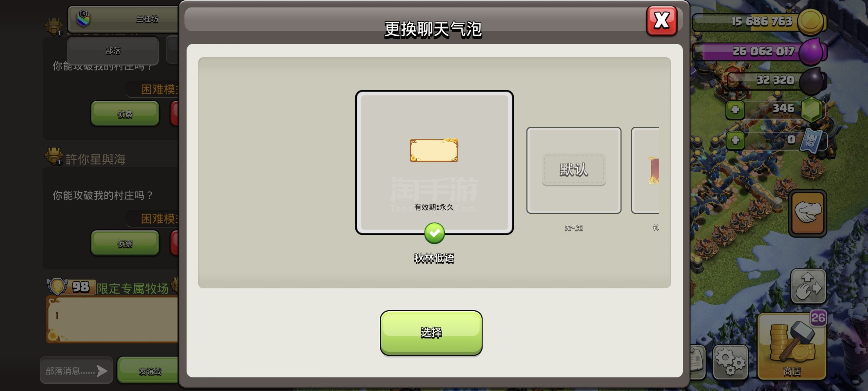Click the 部落消息 message input field

[76, 370]
